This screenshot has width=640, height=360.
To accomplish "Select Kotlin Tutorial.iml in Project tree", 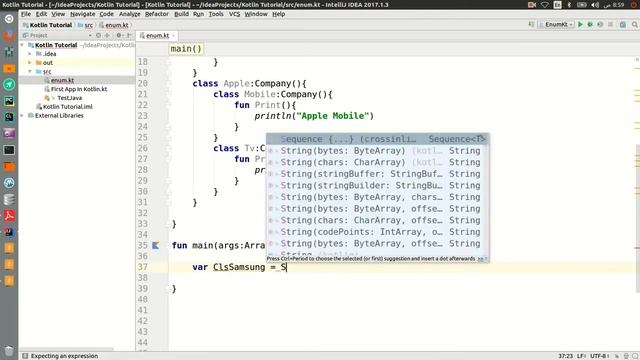I will (x=67, y=107).
